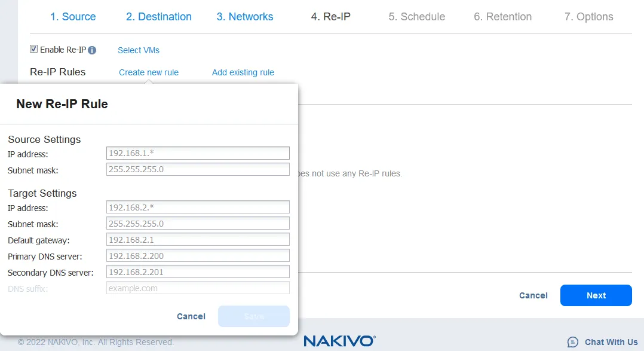Jump to the 6. Retention step
Image resolution: width=644 pixels, height=351 pixels.
[x=502, y=17]
